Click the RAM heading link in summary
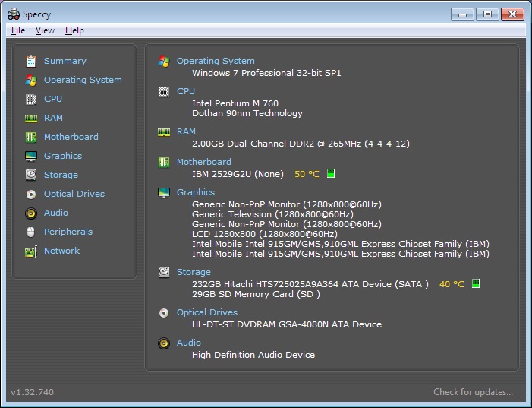The height and width of the screenshot is (408, 532). click(x=186, y=131)
